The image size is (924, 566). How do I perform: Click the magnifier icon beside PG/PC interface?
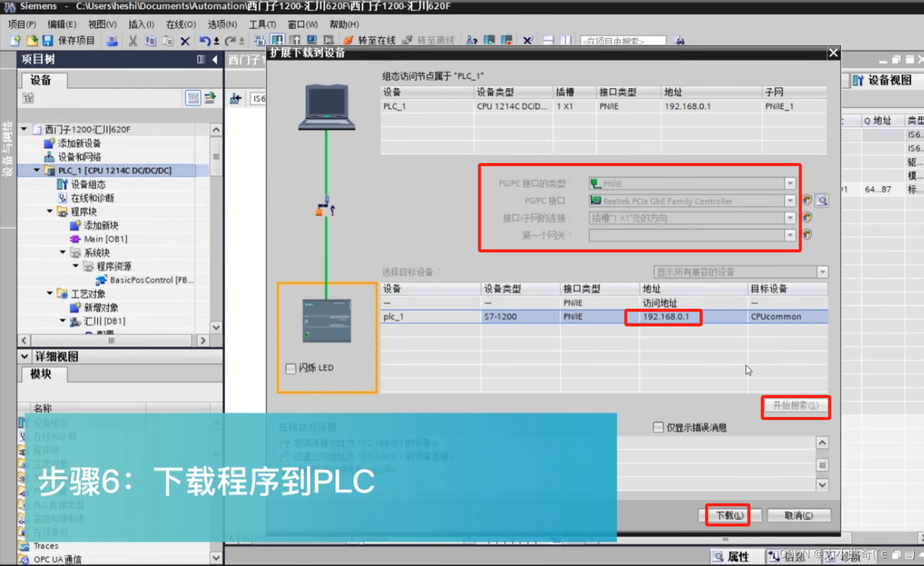pyautogui.click(x=822, y=200)
